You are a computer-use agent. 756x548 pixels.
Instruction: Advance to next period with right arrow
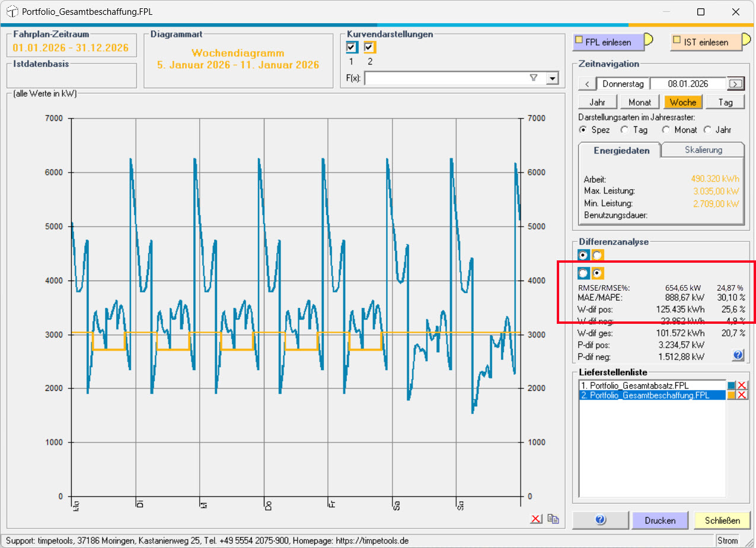point(736,84)
